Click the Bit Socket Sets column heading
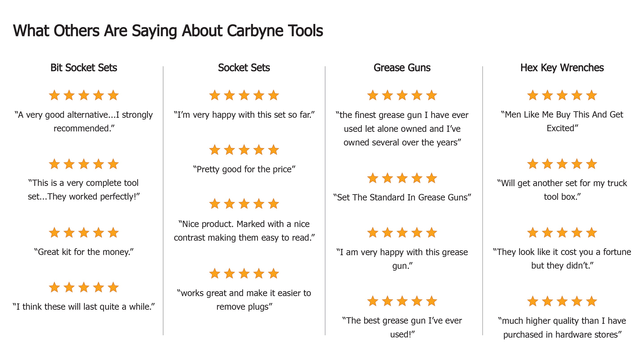Screen dimensions: 644x362 pyautogui.click(x=84, y=68)
